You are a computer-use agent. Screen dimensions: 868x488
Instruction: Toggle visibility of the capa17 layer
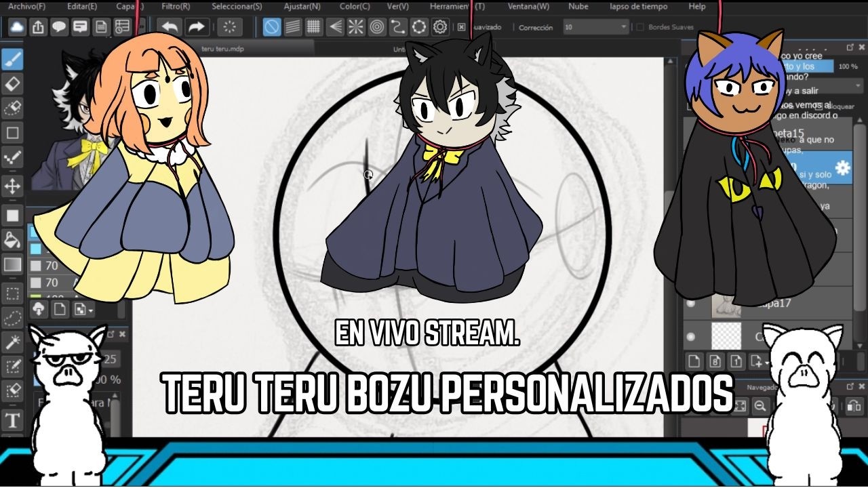pyautogui.click(x=691, y=304)
